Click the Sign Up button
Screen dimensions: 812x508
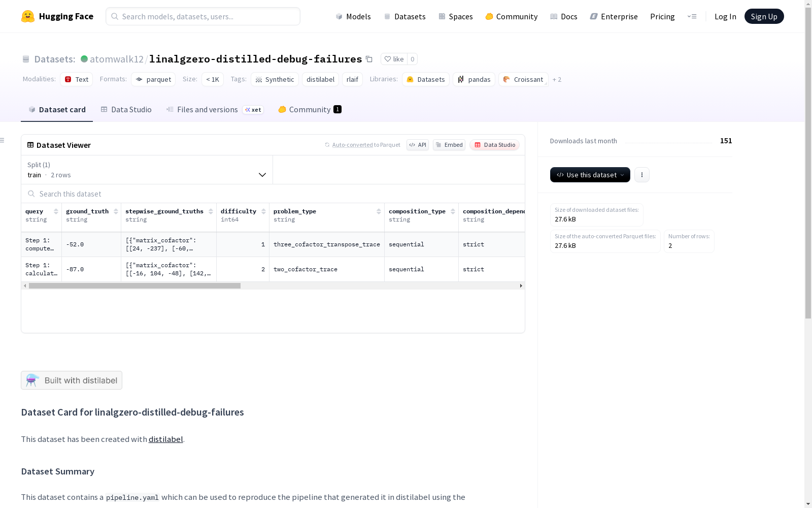click(x=764, y=16)
